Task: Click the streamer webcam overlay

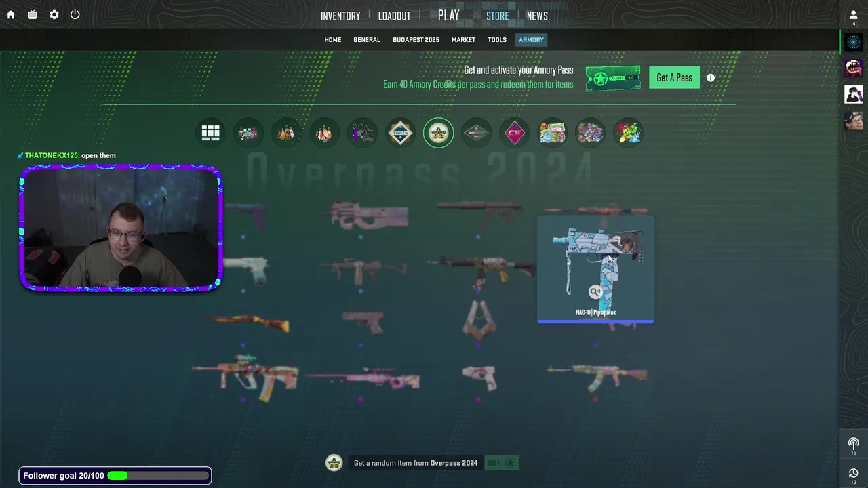Action: (121, 229)
